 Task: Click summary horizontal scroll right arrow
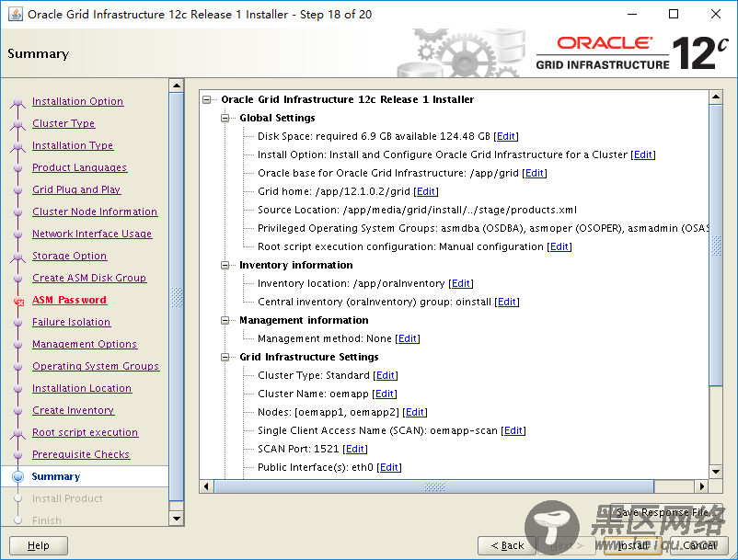(702, 486)
